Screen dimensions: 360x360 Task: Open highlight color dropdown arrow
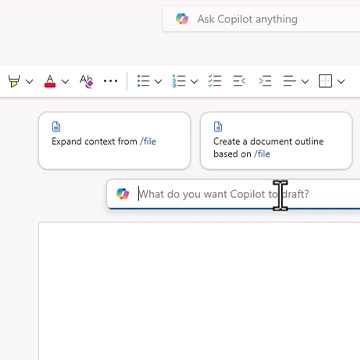point(29,81)
